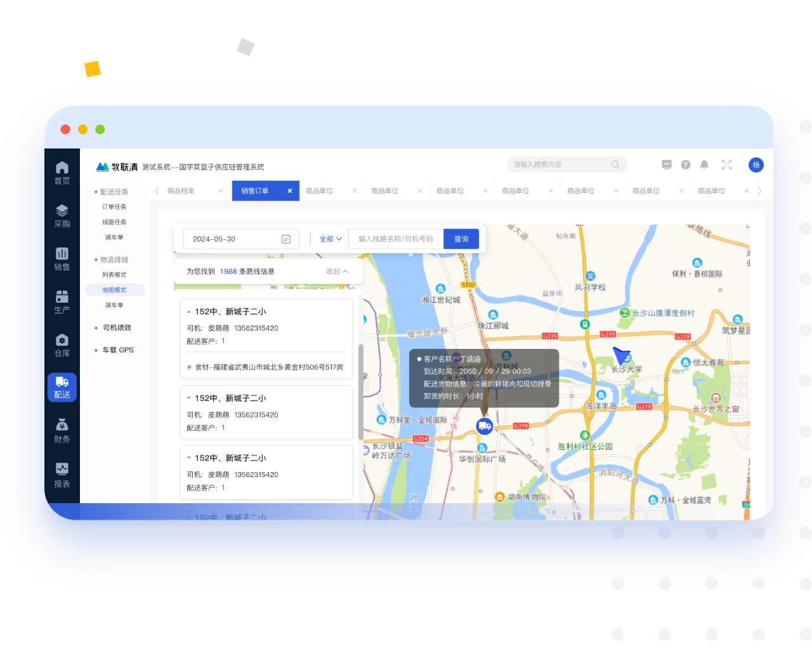Open the 仓库 warehouse module
The image size is (812, 651).
pyautogui.click(x=62, y=345)
